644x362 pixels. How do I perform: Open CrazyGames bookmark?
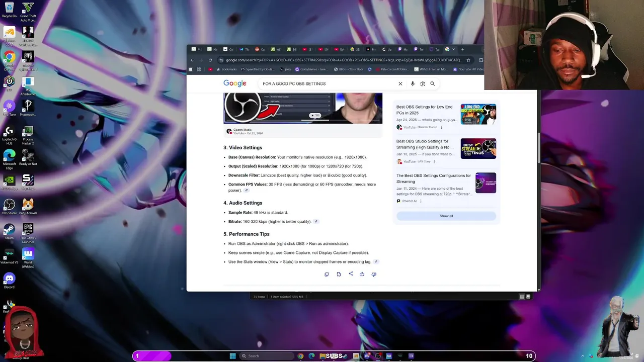click(x=312, y=69)
